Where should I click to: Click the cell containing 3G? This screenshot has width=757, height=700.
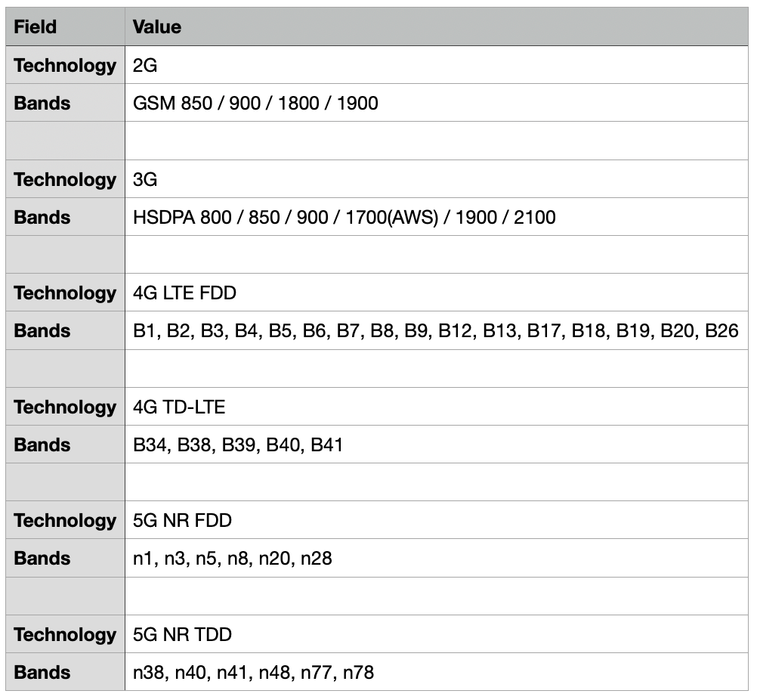click(x=437, y=178)
